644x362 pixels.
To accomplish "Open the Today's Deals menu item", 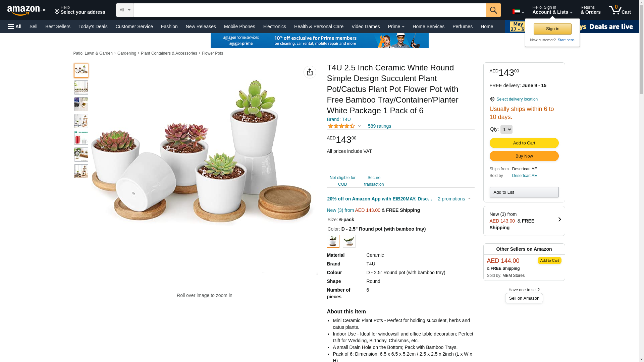I will [x=93, y=26].
